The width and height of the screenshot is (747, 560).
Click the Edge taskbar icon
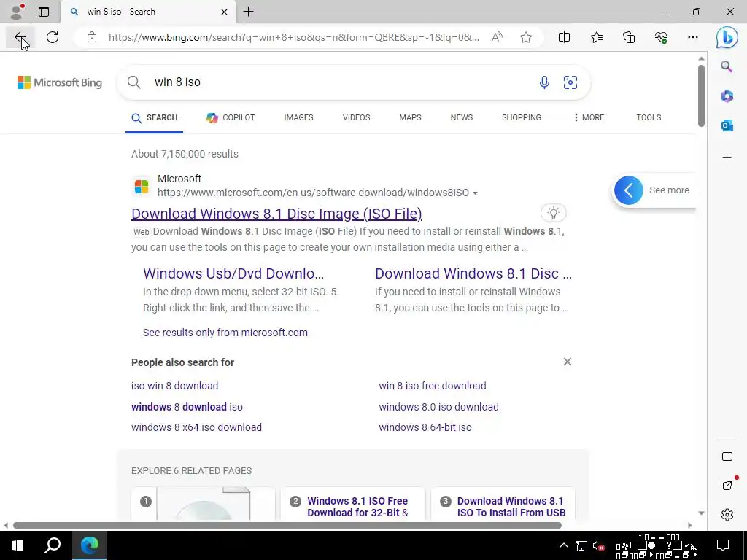(90, 545)
